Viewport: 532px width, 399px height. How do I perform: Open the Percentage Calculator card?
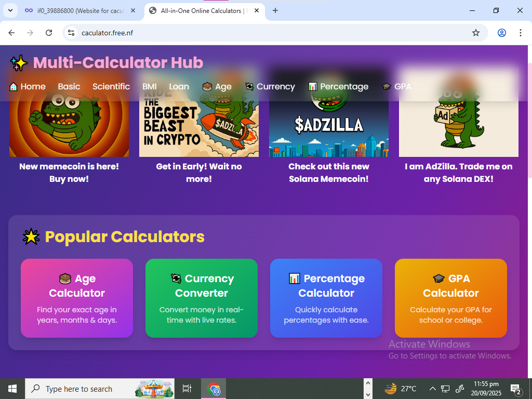coord(326,298)
